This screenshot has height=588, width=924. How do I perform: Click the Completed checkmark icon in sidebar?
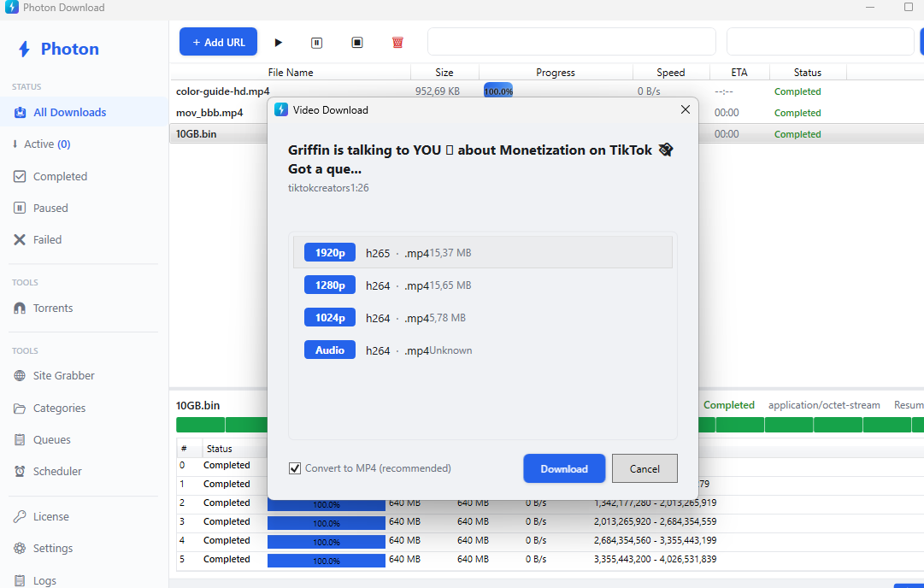[20, 176]
